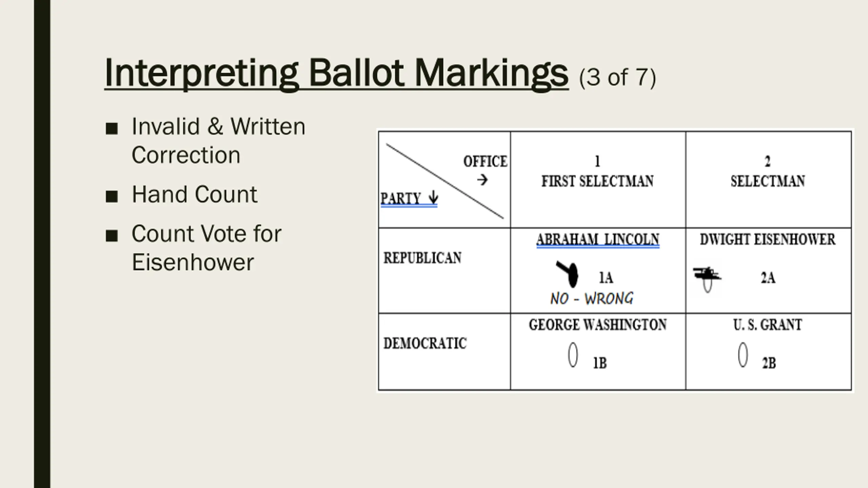The height and width of the screenshot is (488, 868).
Task: Click the square bullet before Hand Count
Action: pos(112,196)
